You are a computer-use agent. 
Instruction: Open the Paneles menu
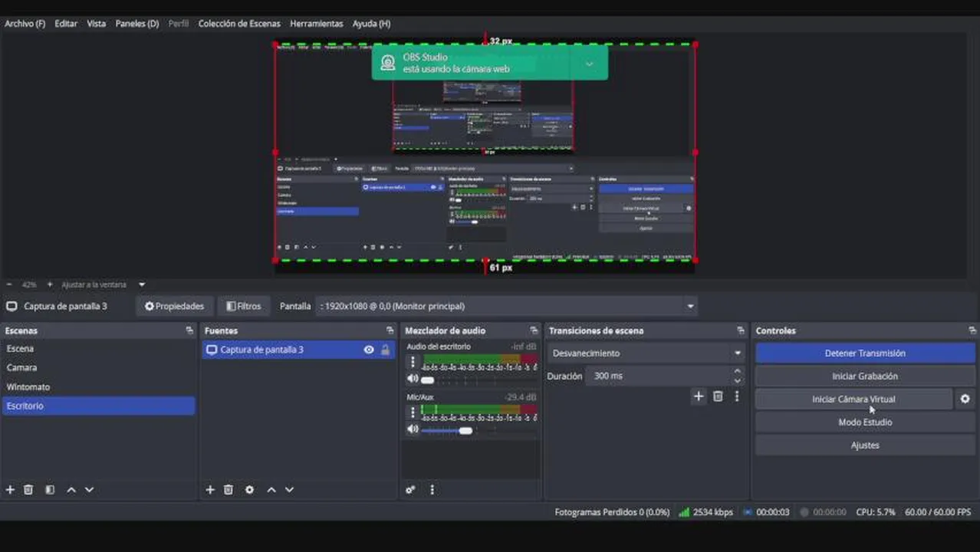click(137, 24)
